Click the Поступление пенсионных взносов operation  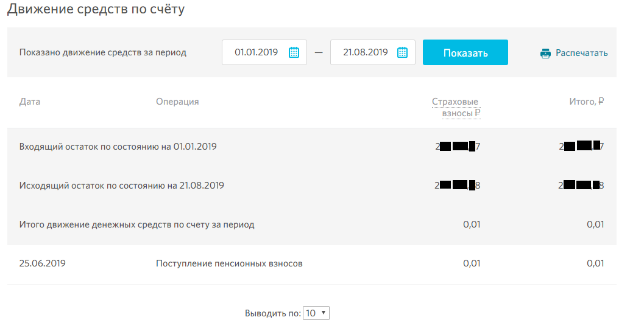point(229,263)
